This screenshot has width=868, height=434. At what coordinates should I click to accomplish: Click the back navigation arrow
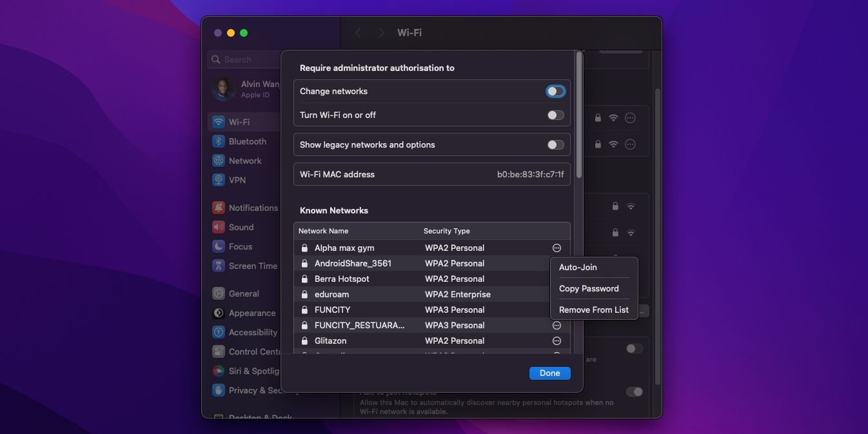click(358, 33)
